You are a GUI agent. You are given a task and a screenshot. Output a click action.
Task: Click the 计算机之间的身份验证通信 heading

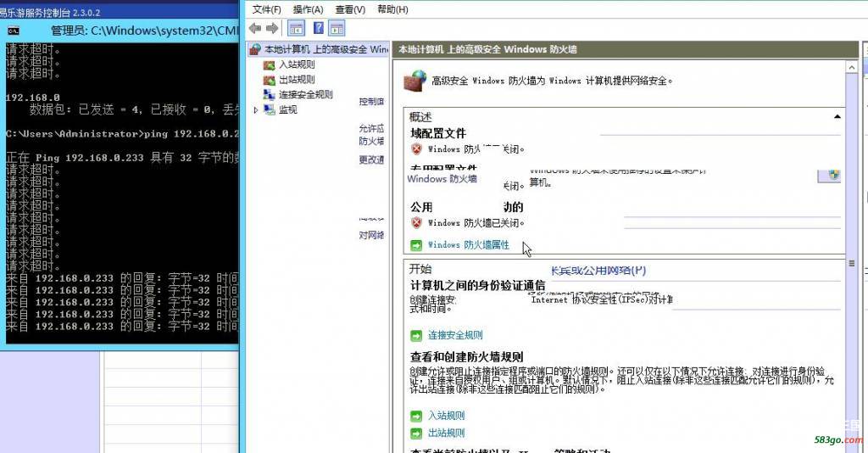point(477,286)
